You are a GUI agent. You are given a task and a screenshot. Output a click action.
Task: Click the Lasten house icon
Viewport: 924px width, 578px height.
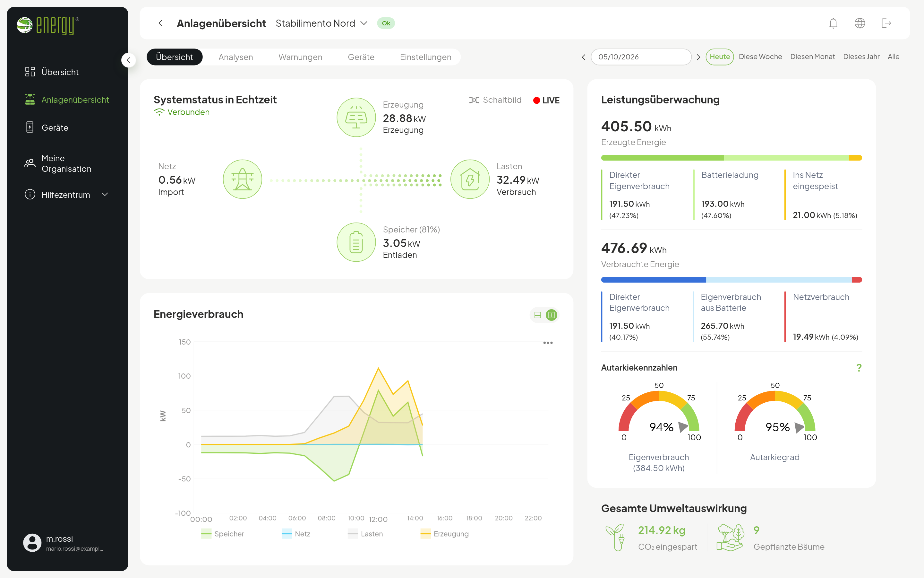pos(470,179)
